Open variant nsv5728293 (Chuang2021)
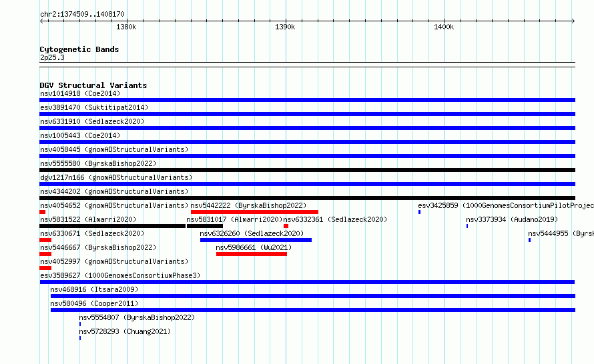This screenshot has width=594, height=364. pos(125,331)
